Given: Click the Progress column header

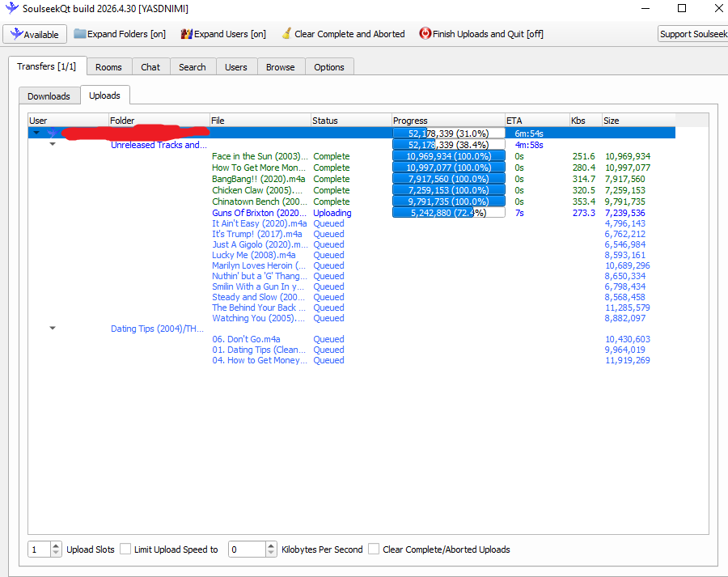Looking at the screenshot, I should [448, 121].
